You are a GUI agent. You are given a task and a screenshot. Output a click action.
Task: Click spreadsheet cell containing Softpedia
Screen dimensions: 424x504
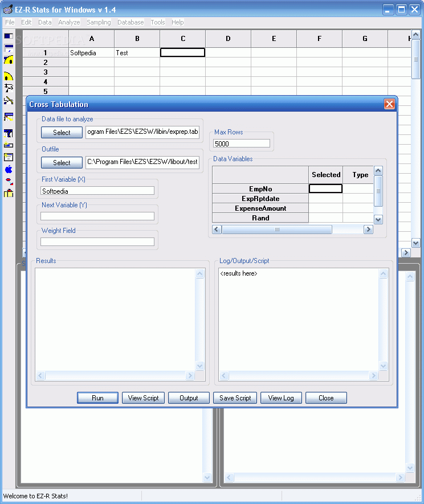(91, 53)
